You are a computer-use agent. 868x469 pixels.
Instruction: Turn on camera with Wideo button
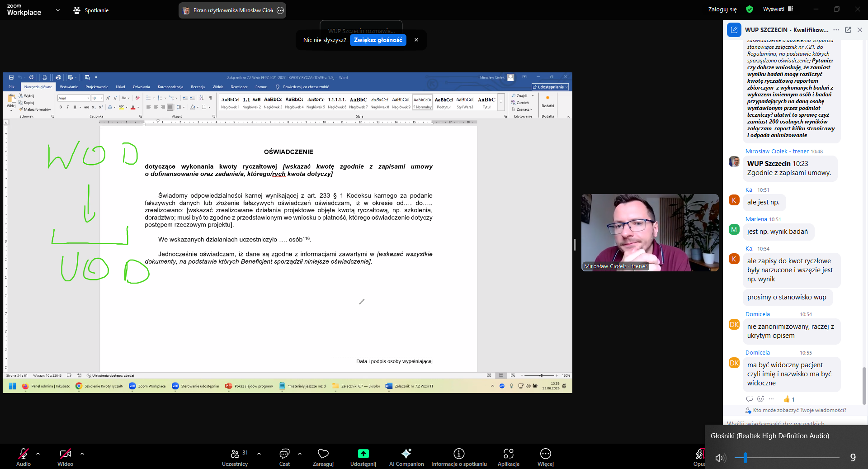tap(65, 457)
